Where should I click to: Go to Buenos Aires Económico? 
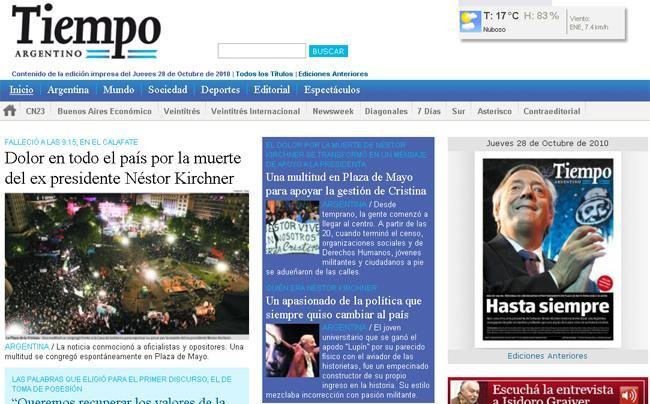point(104,111)
